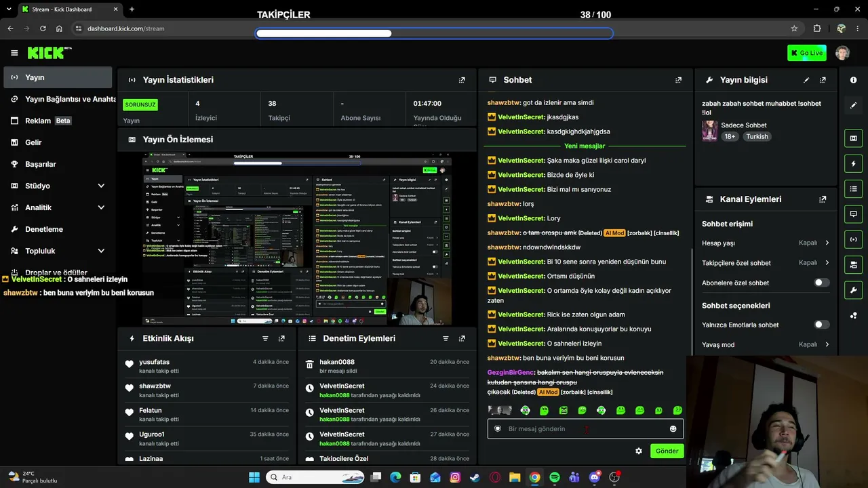Pop out the Etkinlik Akışı panel
This screenshot has width=868, height=488.
[281, 338]
